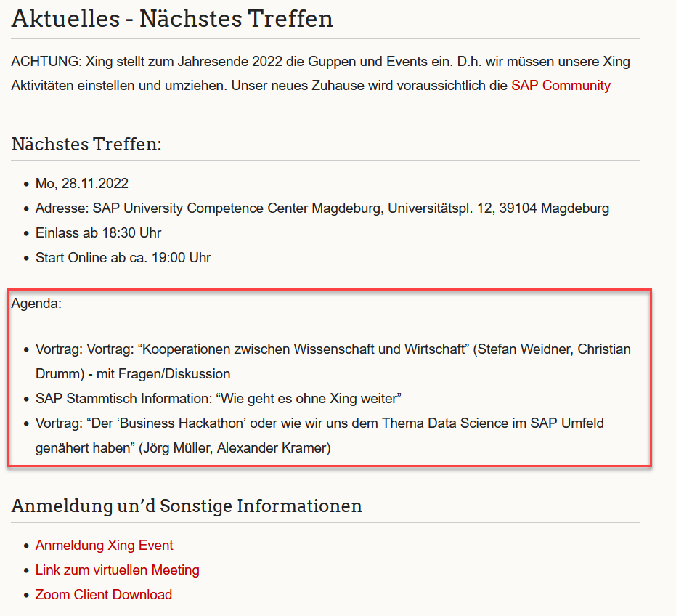676x616 pixels.
Task: Click the 'Anmeldung un'd Sonstige Informationen' heading
Action: (x=187, y=506)
